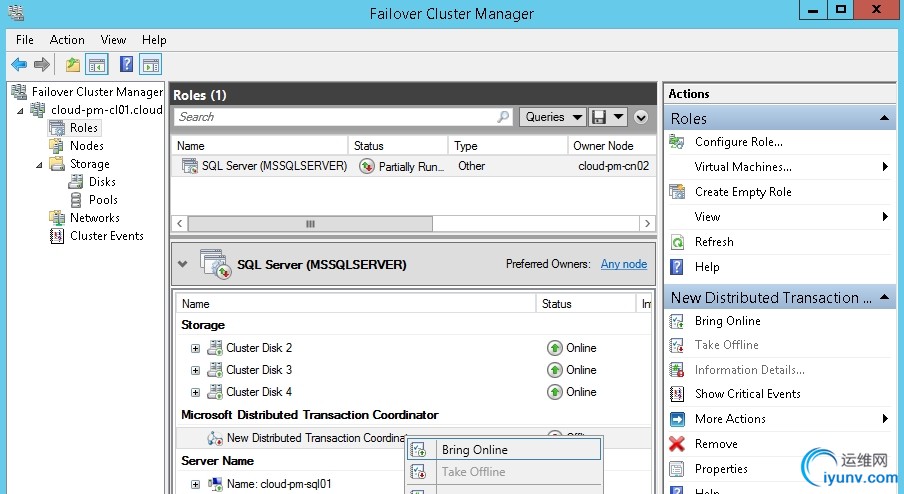Click the Back arrow toolbar icon
Viewport: 904px width, 494px height.
click(19, 65)
